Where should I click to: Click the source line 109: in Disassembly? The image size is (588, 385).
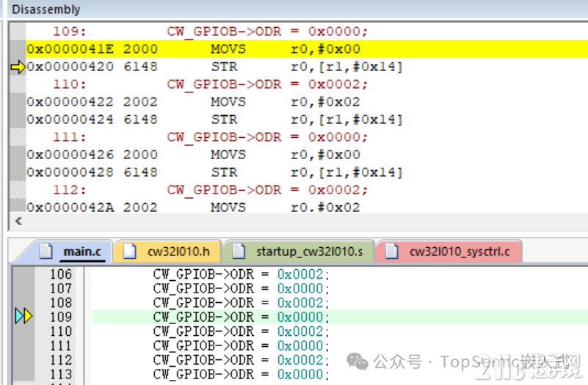[210, 32]
